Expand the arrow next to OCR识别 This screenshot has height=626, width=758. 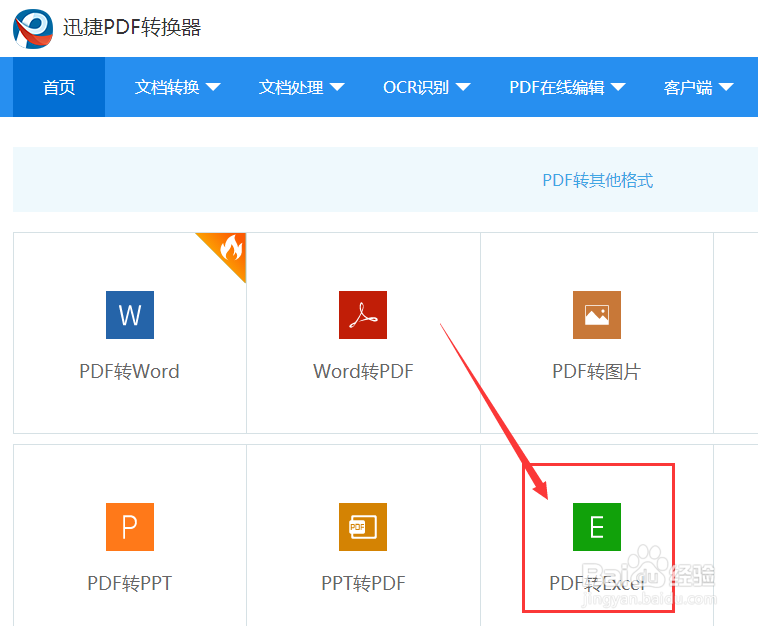[x=463, y=87]
